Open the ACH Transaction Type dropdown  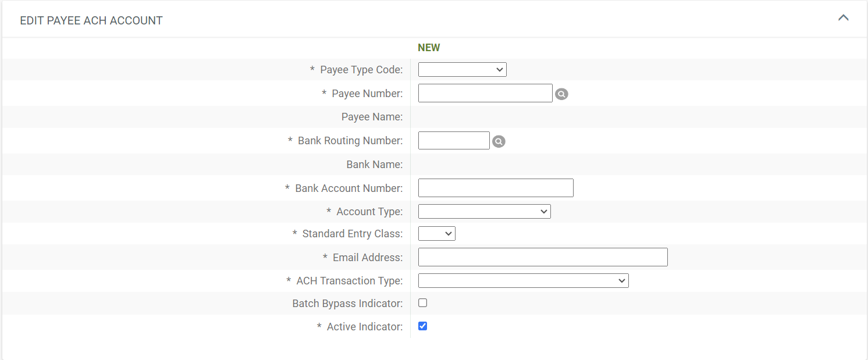[523, 280]
